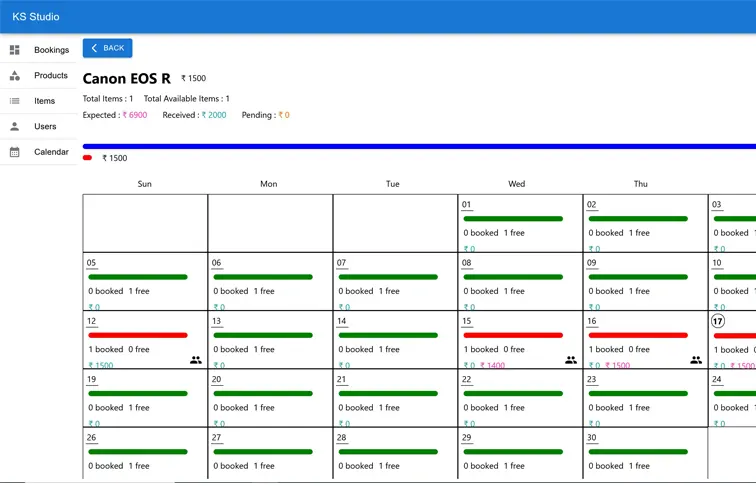Select date 28 in the calendar
756x486 pixels.
pyautogui.click(x=341, y=438)
